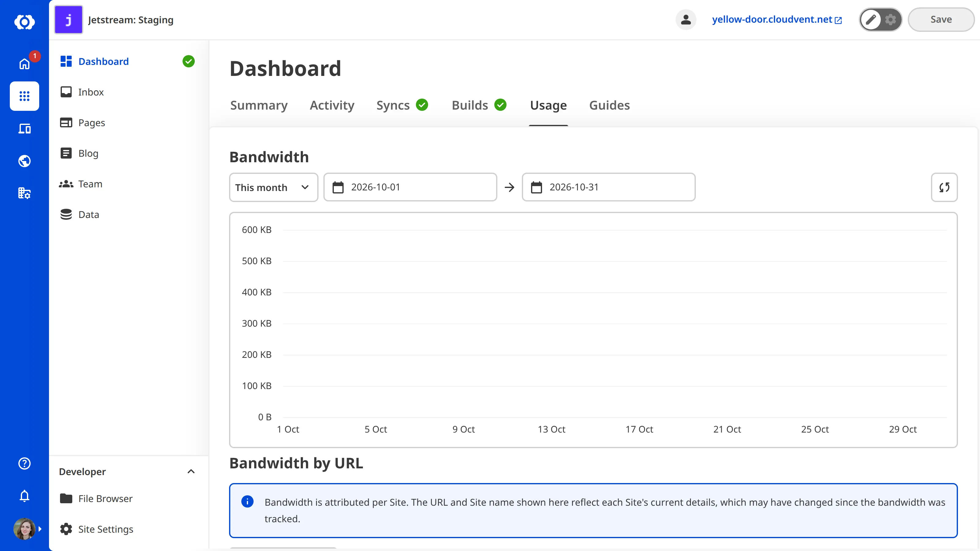Click the green Dashboard status checkmark
This screenshot has width=980, height=551.
click(188, 61)
